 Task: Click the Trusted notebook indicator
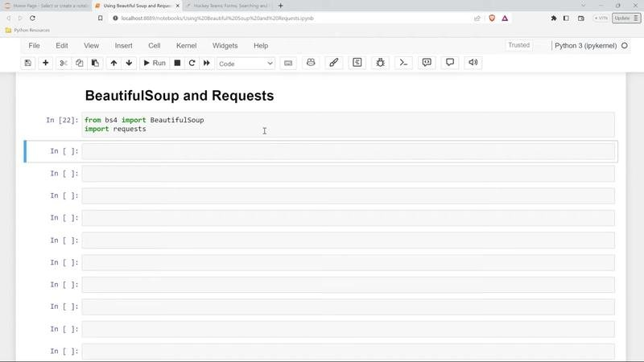[x=518, y=45]
